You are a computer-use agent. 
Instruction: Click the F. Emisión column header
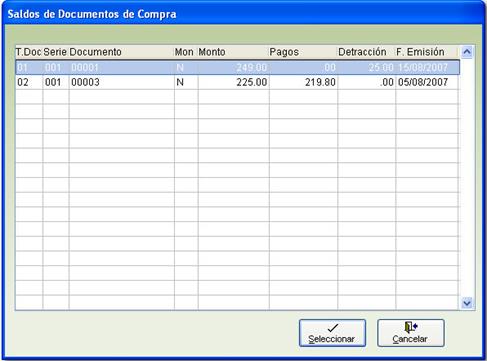pyautogui.click(x=420, y=52)
